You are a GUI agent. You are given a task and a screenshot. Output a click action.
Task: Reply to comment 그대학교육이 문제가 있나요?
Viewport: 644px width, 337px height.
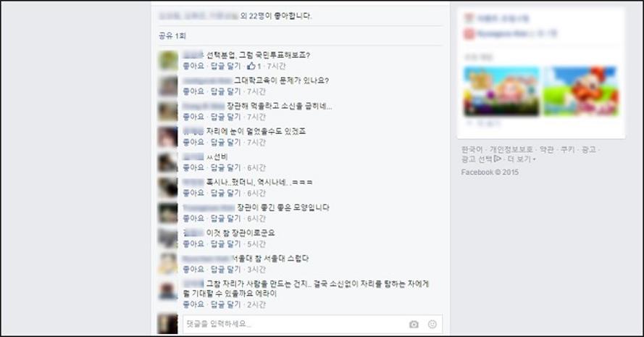pos(225,91)
